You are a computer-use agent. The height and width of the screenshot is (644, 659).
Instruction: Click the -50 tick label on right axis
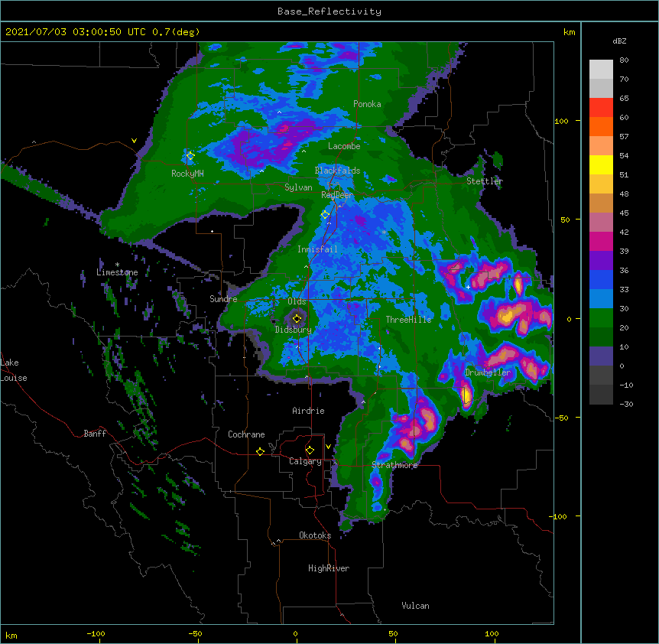pyautogui.click(x=561, y=418)
